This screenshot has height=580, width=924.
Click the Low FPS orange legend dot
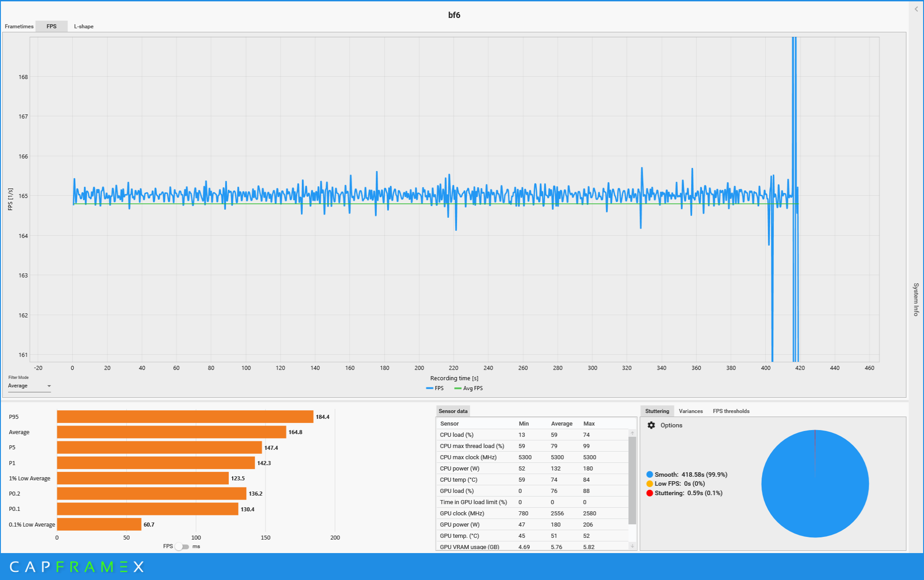(649, 483)
